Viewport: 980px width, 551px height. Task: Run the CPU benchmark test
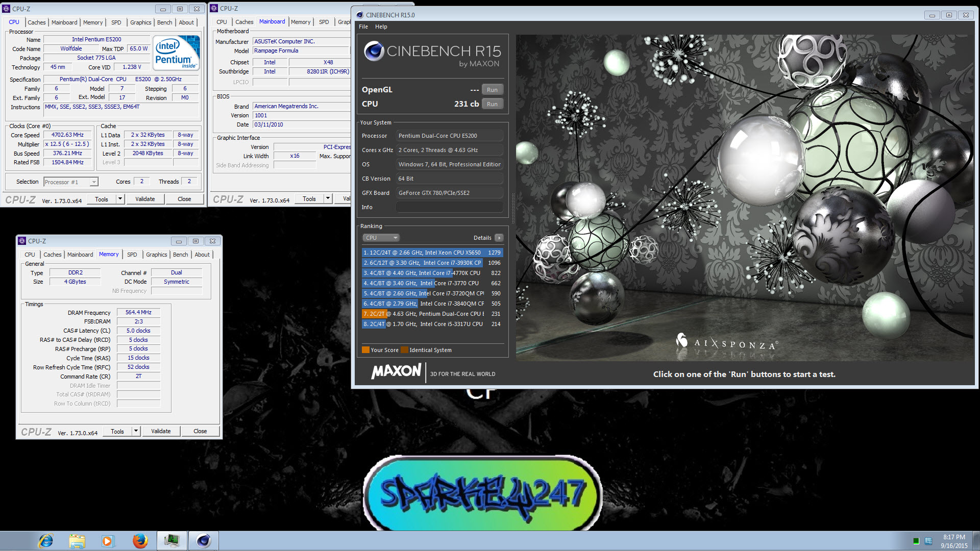(x=492, y=104)
